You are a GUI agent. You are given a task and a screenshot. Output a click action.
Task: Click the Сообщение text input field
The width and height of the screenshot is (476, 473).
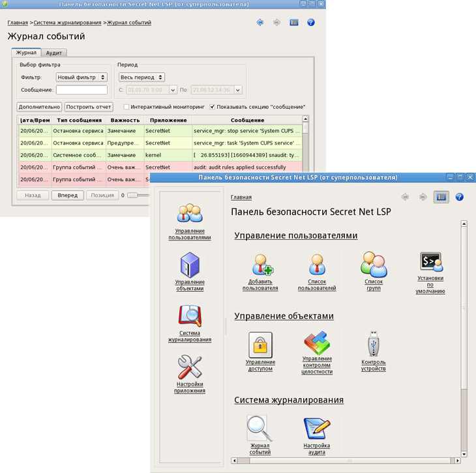[x=82, y=90]
